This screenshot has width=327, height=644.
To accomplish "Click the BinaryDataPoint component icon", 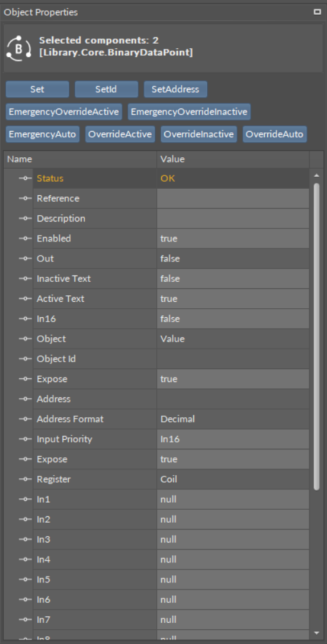I will click(19, 48).
